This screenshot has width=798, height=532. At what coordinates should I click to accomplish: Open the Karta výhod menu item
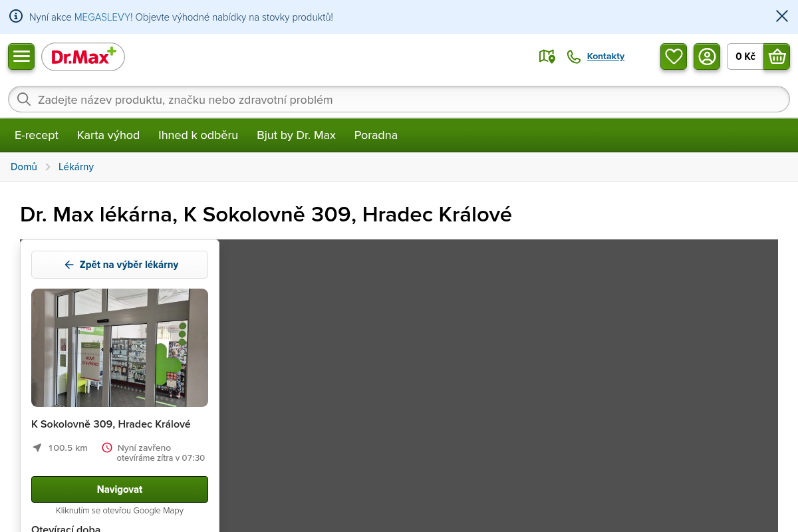[108, 135]
